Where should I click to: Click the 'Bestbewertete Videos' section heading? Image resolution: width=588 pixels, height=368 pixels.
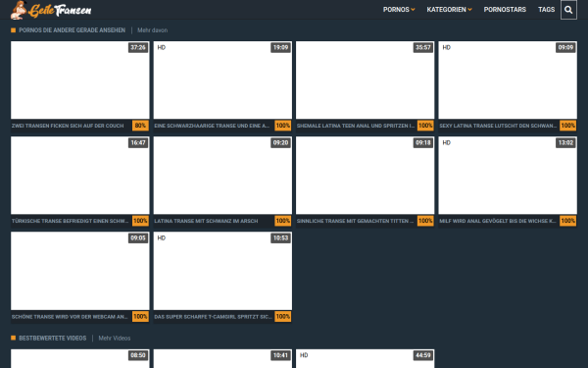(53, 338)
